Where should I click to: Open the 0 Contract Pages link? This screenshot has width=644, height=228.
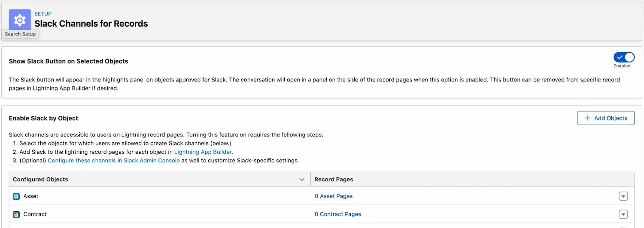coord(338,214)
